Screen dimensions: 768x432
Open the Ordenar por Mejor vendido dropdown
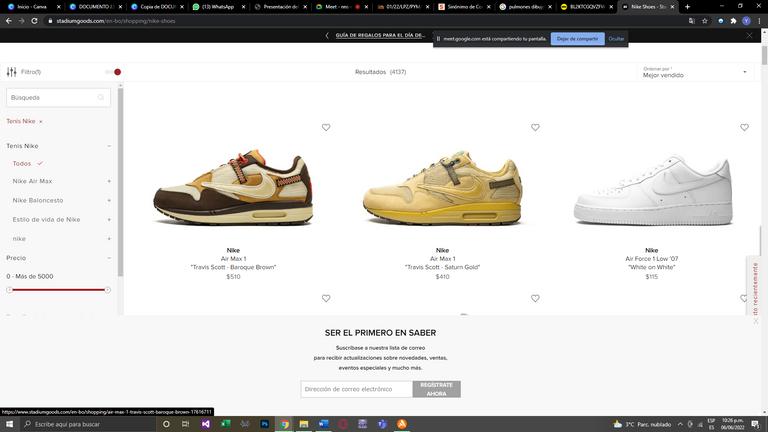[x=695, y=72]
